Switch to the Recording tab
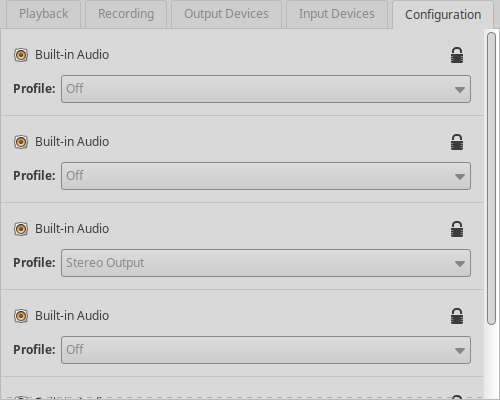The image size is (500, 400). pyautogui.click(x=126, y=14)
